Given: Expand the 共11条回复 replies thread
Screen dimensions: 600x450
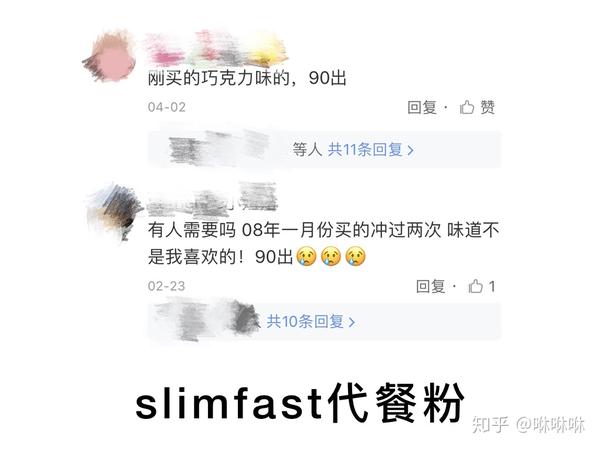Looking at the screenshot, I should 370,149.
